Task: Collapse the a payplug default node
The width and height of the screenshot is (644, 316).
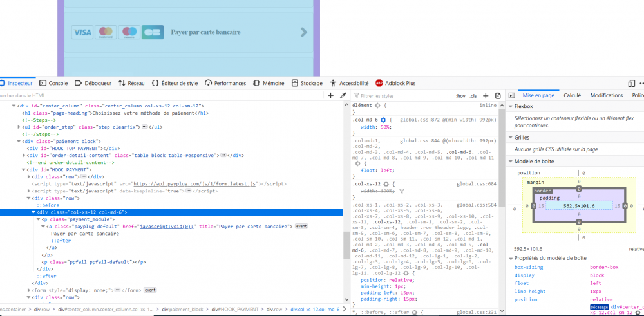Action: (x=43, y=227)
